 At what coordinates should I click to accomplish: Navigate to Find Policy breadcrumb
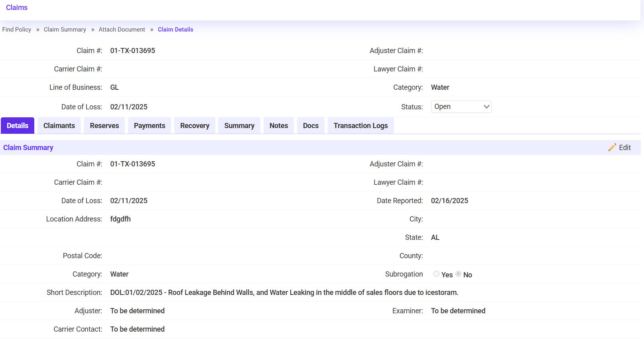(17, 30)
